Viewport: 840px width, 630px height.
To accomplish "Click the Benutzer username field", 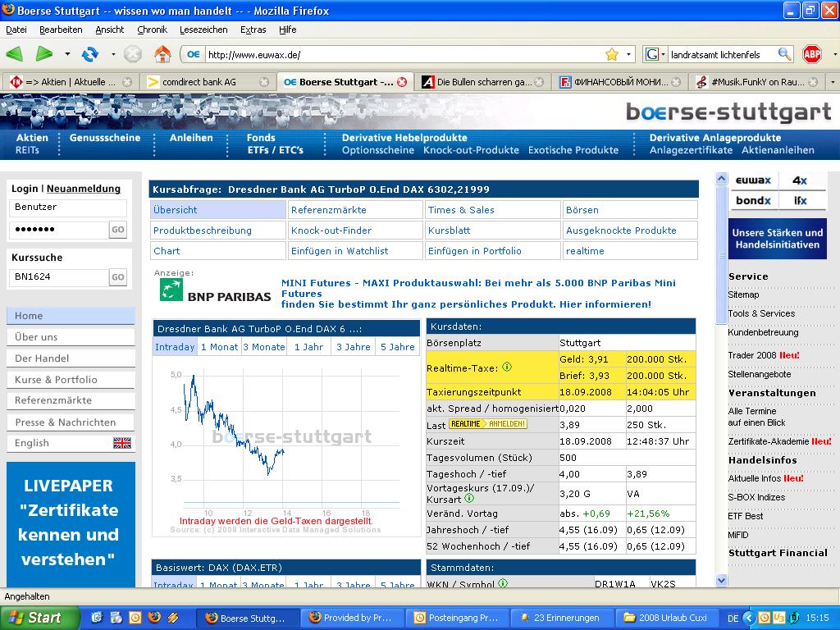I will pos(67,208).
